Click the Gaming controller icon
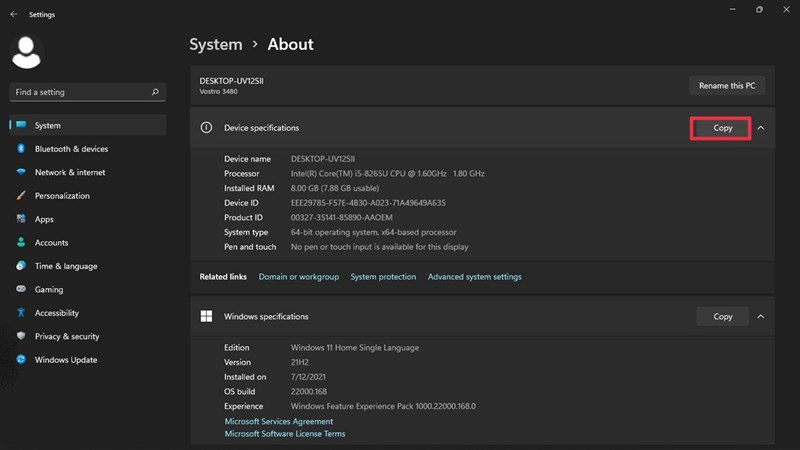This screenshot has height=450, width=800. pyautogui.click(x=21, y=289)
